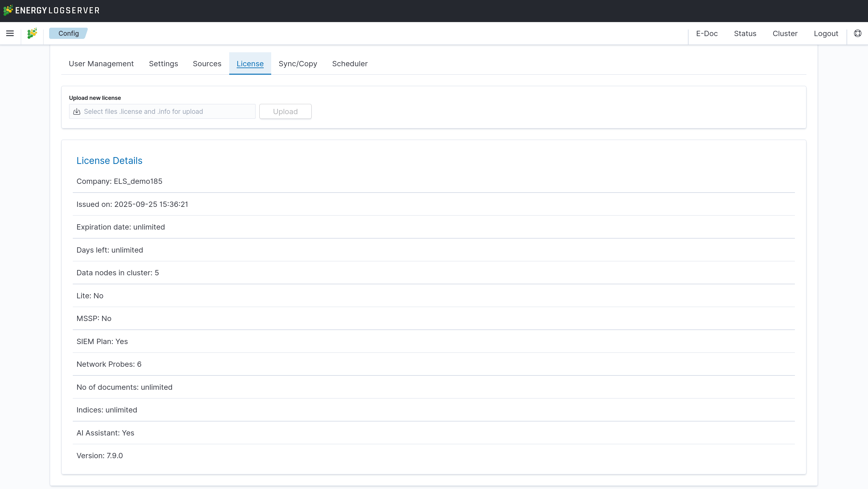Select the License tab
This screenshot has width=868, height=489.
(x=250, y=64)
